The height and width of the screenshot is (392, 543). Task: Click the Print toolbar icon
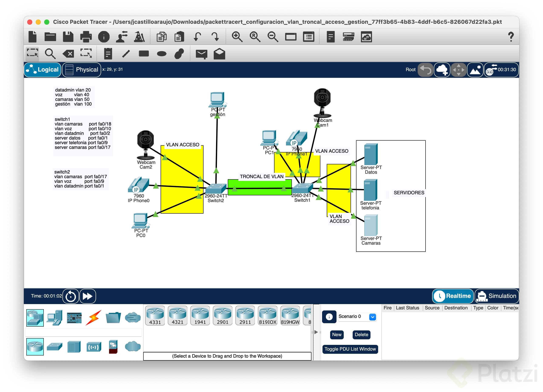coord(86,37)
